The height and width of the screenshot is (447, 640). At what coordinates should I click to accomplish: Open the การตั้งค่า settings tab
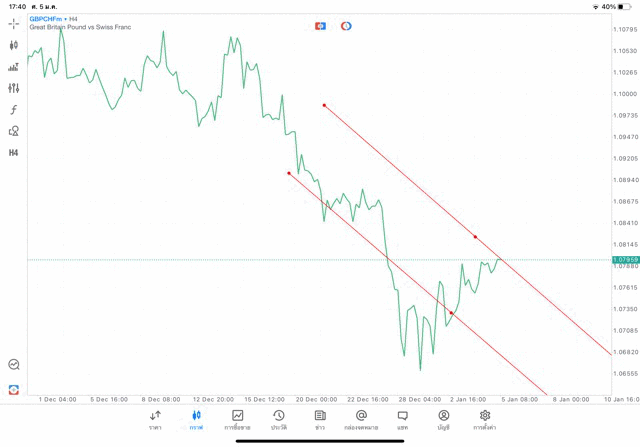pyautogui.click(x=485, y=420)
